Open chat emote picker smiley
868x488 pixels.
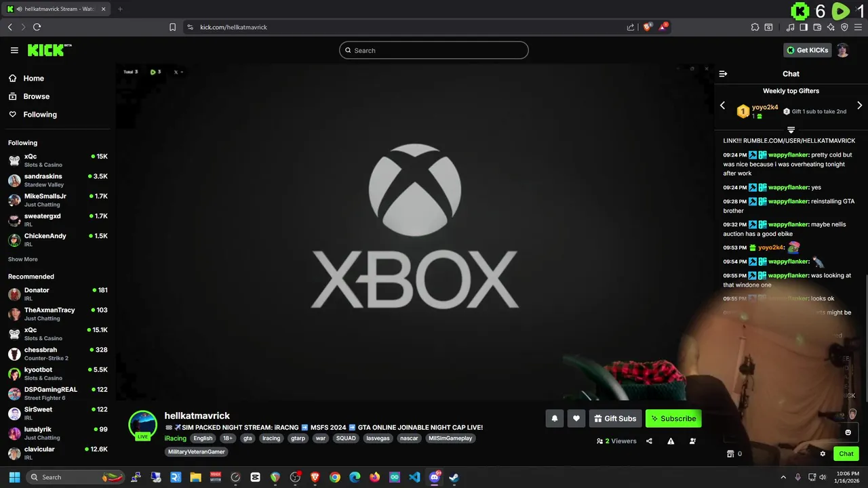(x=848, y=432)
